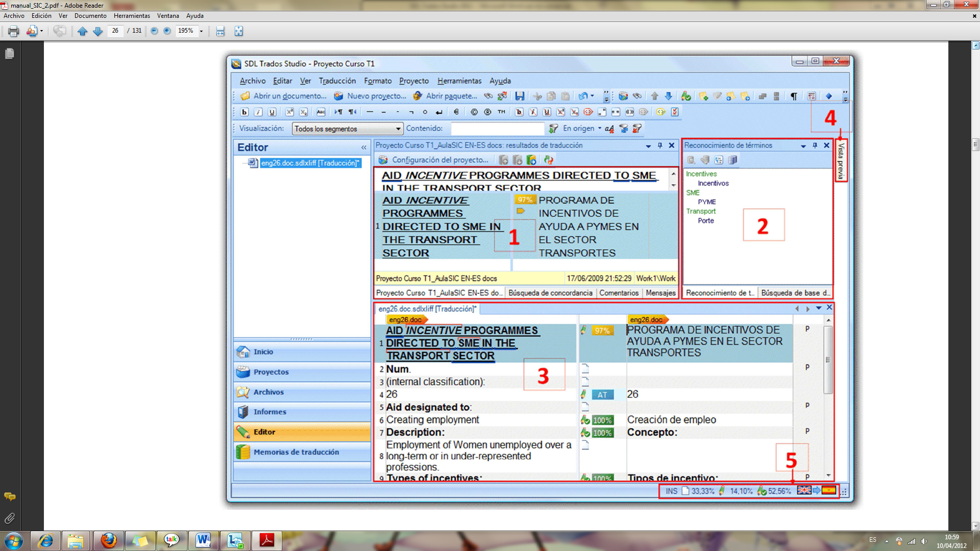
Task: Fit page width with scrolling icon
Action: (x=220, y=31)
